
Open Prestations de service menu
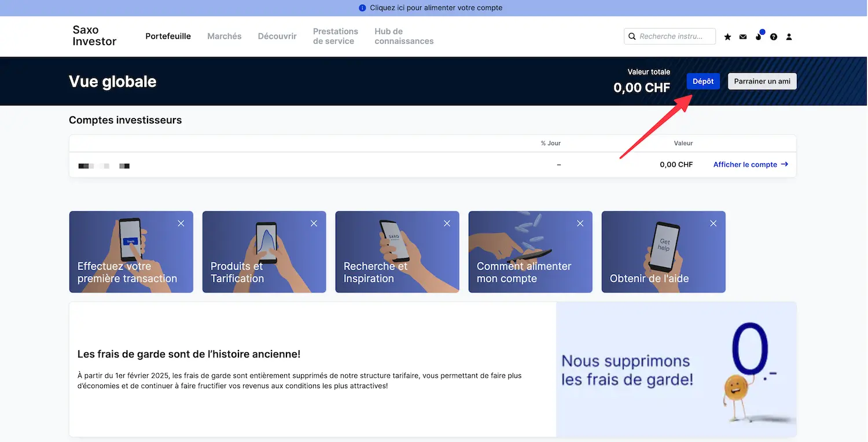336,36
